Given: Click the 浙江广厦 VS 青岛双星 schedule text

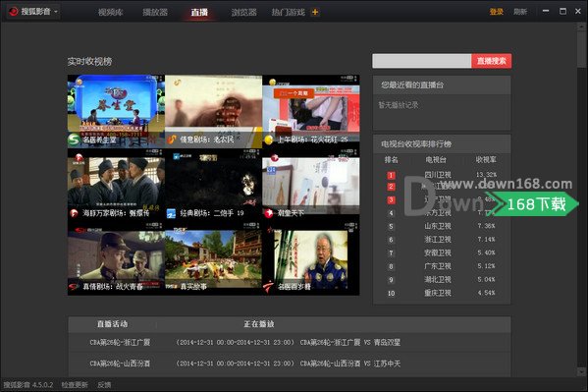Looking at the screenshot, I should (x=349, y=343).
